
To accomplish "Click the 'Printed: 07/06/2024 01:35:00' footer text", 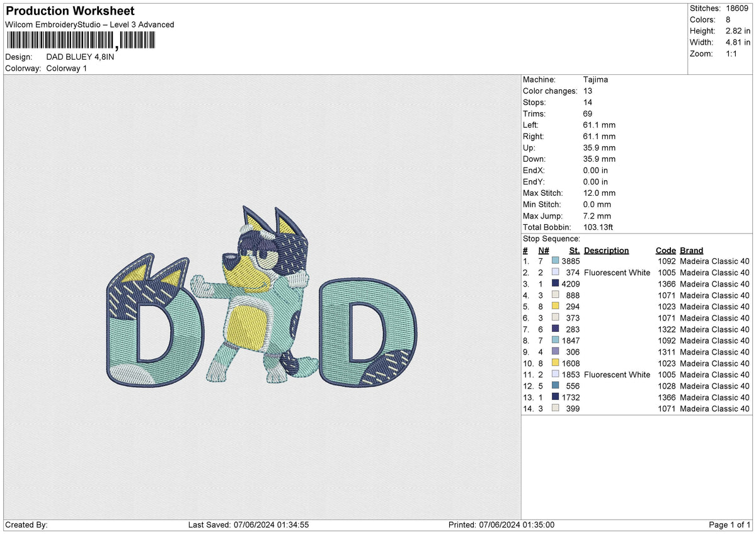I will [501, 525].
